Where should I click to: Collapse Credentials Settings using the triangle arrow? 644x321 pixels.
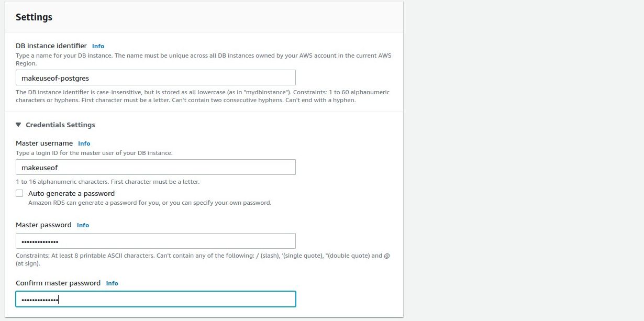coord(18,125)
